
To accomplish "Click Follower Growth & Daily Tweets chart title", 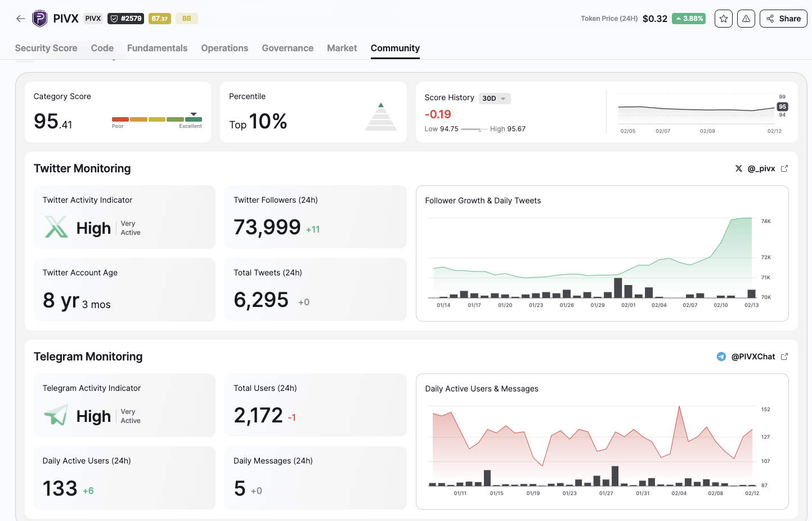I will (483, 201).
